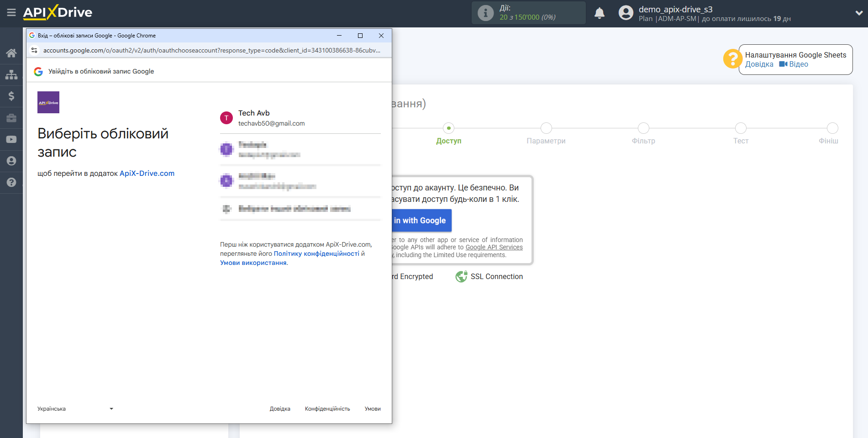868x438 pixels.
Task: Open the ApiX-Drive.com app link
Action: pos(147,174)
